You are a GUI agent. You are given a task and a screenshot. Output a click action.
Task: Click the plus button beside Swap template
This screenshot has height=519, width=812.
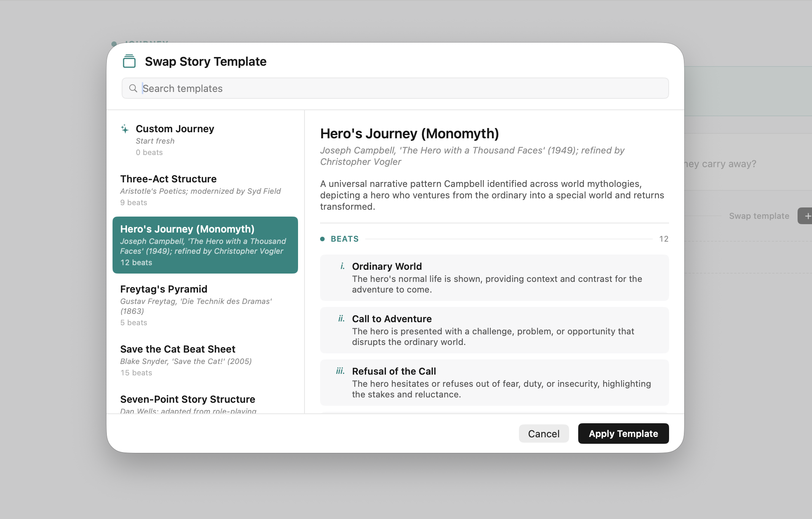click(805, 216)
